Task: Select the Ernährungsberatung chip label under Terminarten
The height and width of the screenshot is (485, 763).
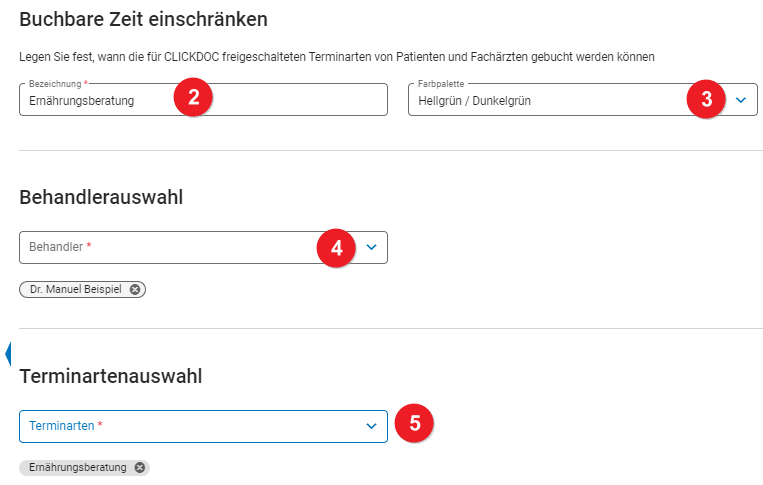Action: [x=78, y=467]
